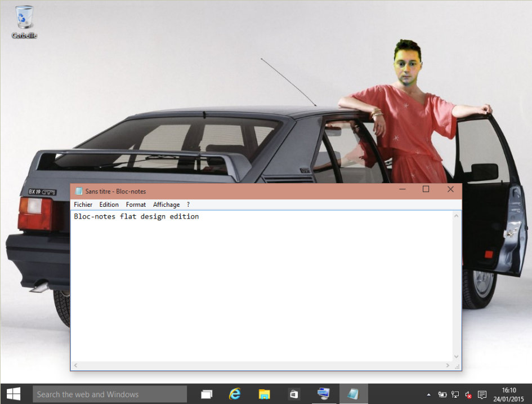The height and width of the screenshot is (404, 532).
Task: Click the Windows Start button
Action: click(14, 394)
